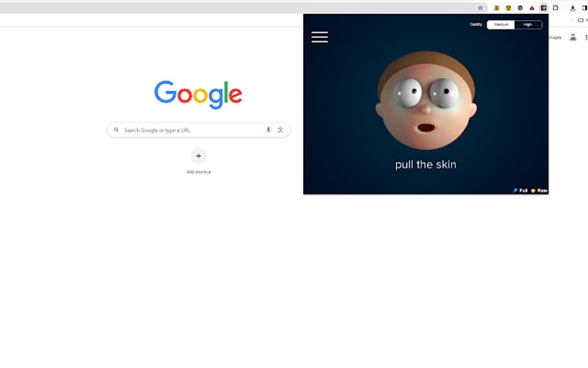Click the magnifier icon next to Full

point(515,190)
